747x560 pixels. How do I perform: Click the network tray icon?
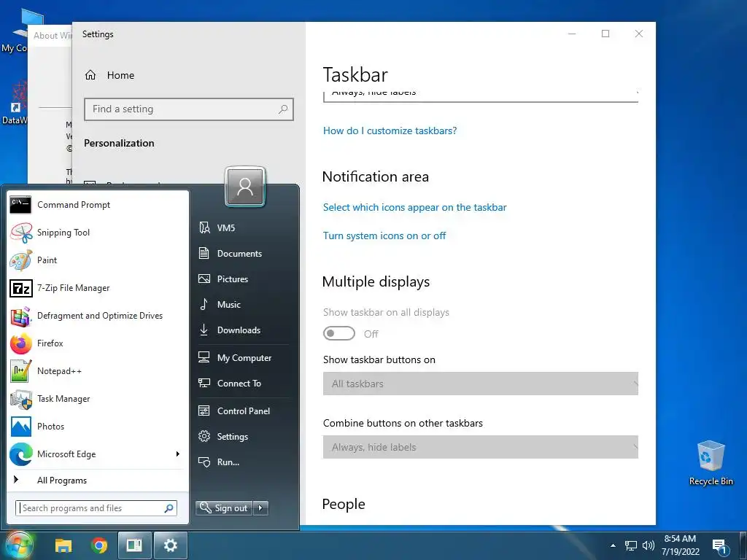point(631,545)
